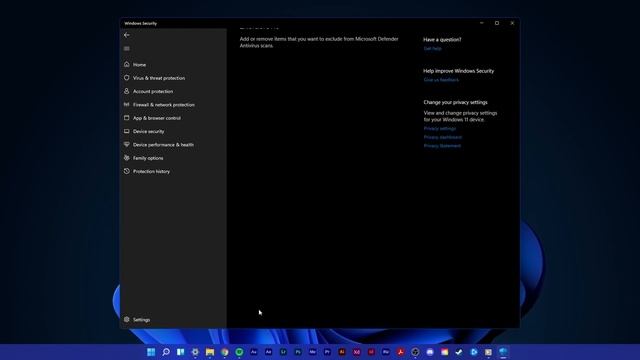Open Adobe Acrobat from the taskbar
The height and width of the screenshot is (360, 640).
(401, 352)
